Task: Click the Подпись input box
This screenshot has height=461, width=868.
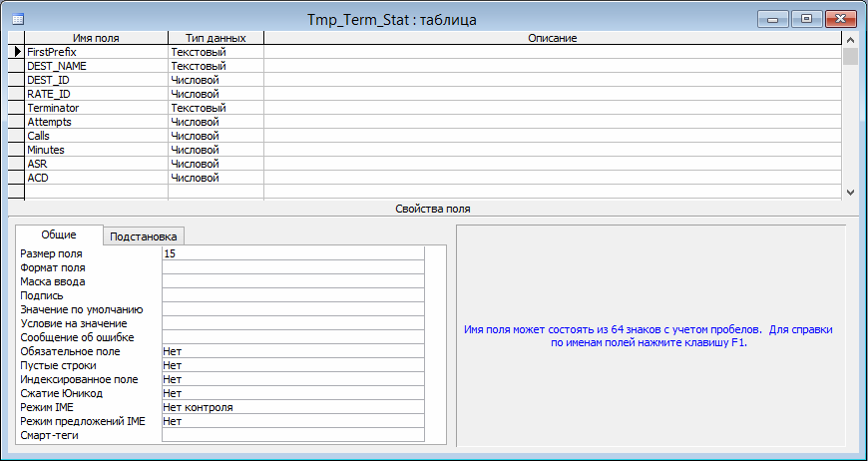Action: click(x=293, y=295)
